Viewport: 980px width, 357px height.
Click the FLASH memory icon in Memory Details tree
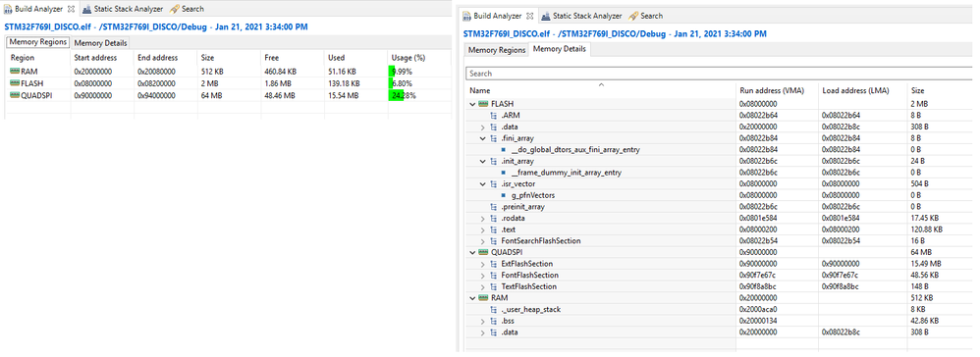[483, 104]
